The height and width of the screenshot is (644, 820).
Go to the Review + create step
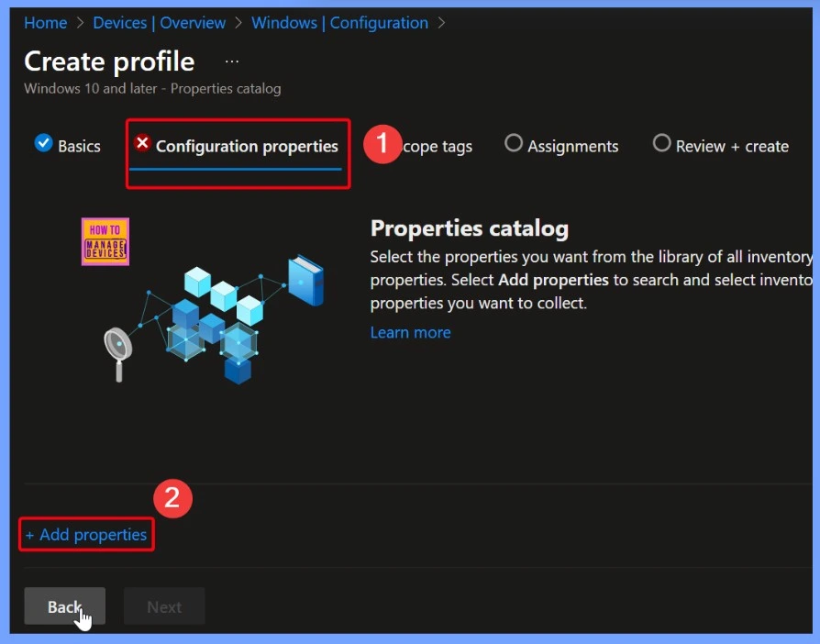[721, 146]
